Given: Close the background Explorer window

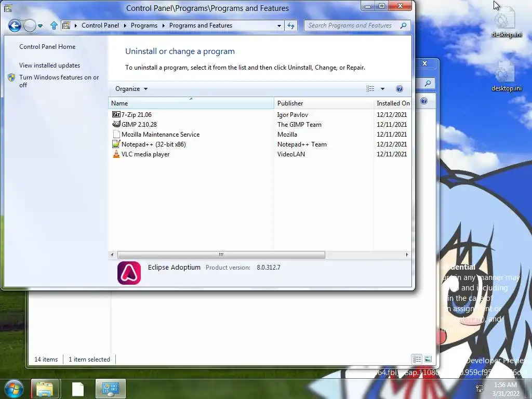Looking at the screenshot, I should [424, 63].
